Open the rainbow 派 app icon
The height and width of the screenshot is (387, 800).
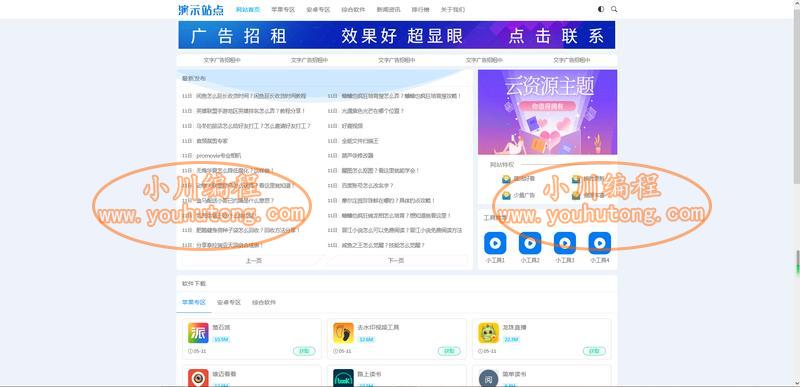click(198, 333)
